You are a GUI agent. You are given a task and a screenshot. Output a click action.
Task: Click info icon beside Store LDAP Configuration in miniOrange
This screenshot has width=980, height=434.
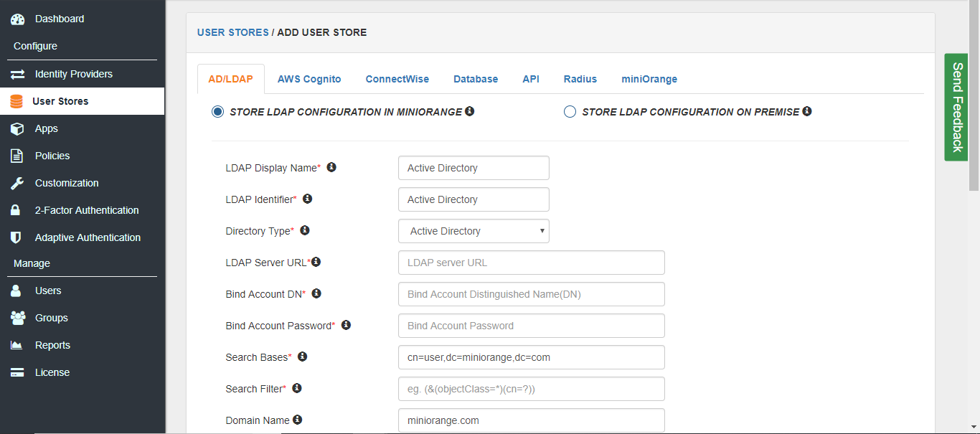tap(469, 111)
